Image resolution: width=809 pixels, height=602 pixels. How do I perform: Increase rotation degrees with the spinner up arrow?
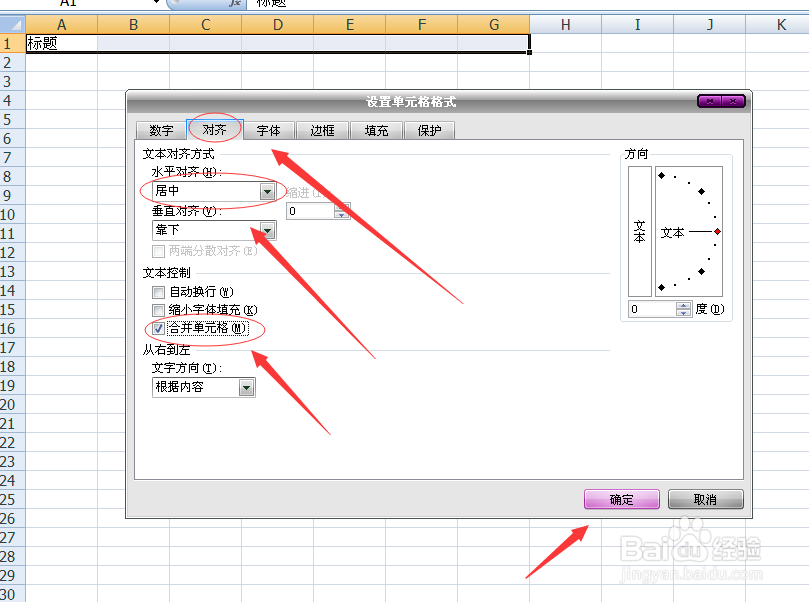[683, 304]
